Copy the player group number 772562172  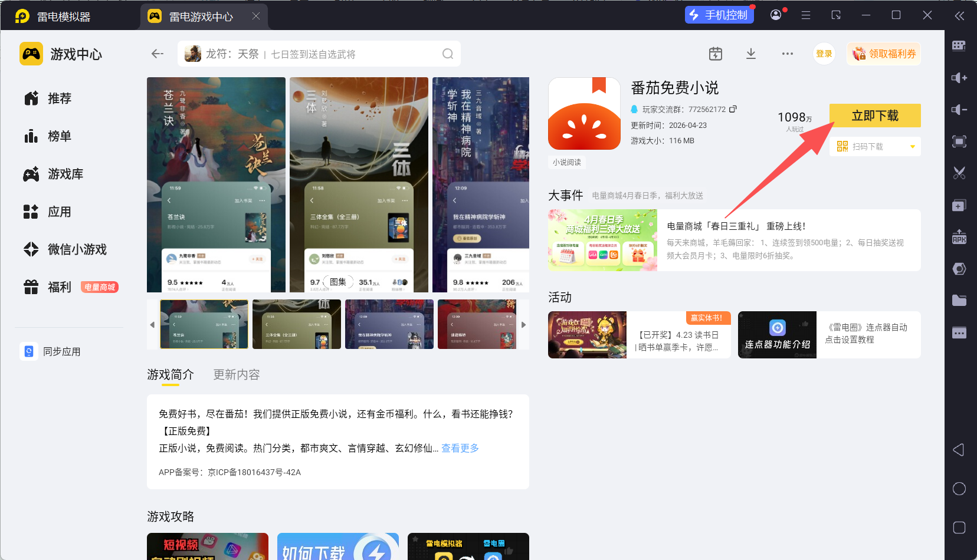pos(733,109)
